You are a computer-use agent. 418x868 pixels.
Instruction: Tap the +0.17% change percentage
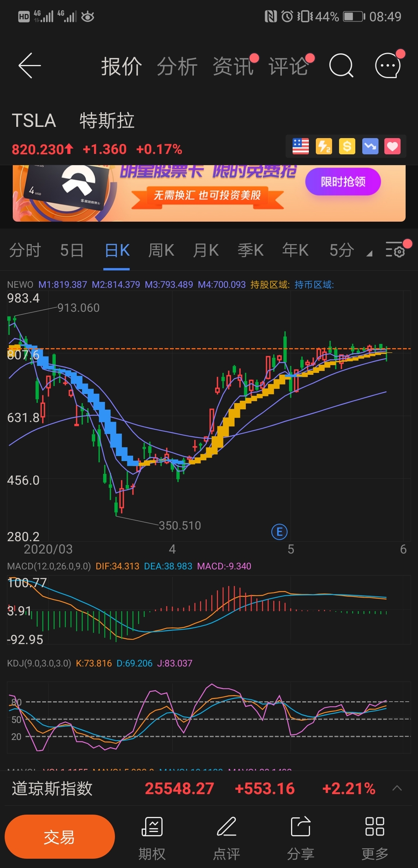(159, 149)
